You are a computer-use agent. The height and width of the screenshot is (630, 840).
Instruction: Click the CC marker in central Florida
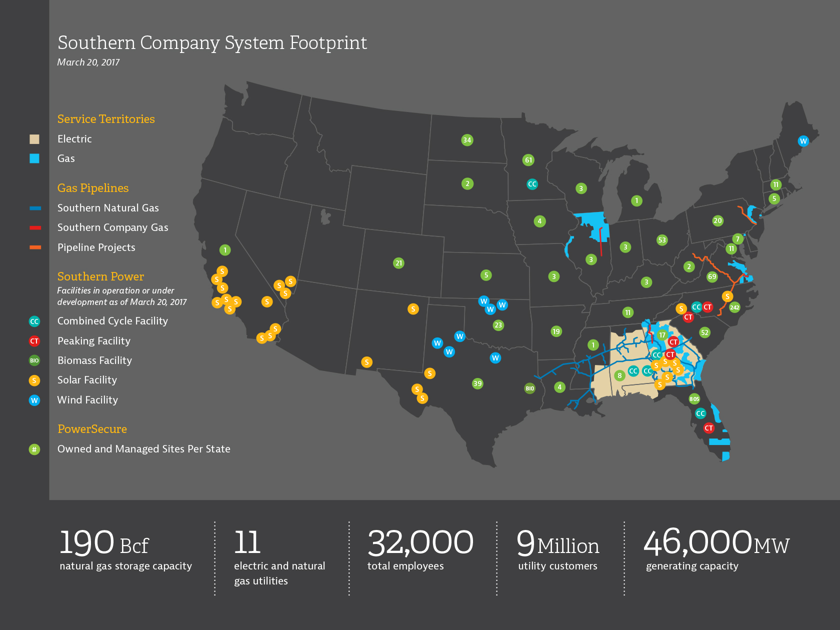[x=700, y=413]
